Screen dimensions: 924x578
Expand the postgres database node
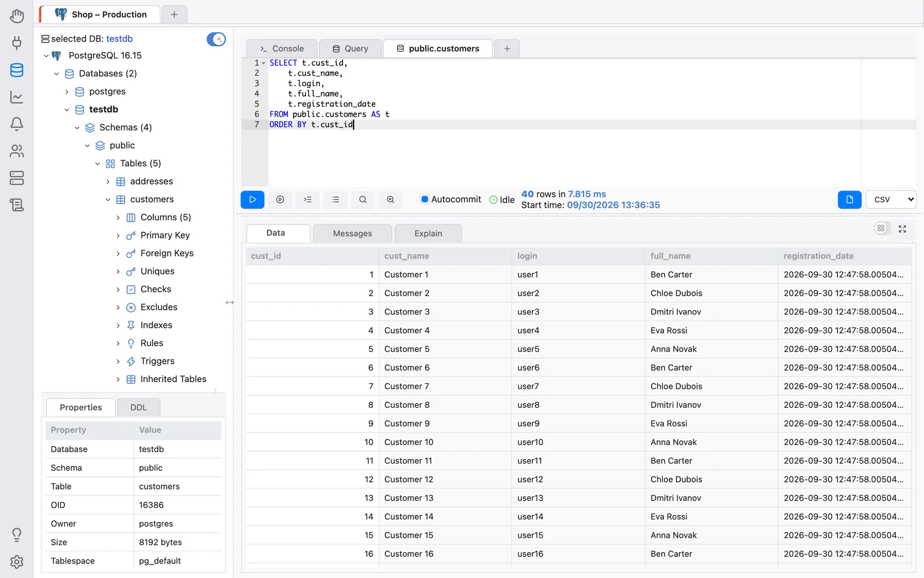click(x=67, y=91)
